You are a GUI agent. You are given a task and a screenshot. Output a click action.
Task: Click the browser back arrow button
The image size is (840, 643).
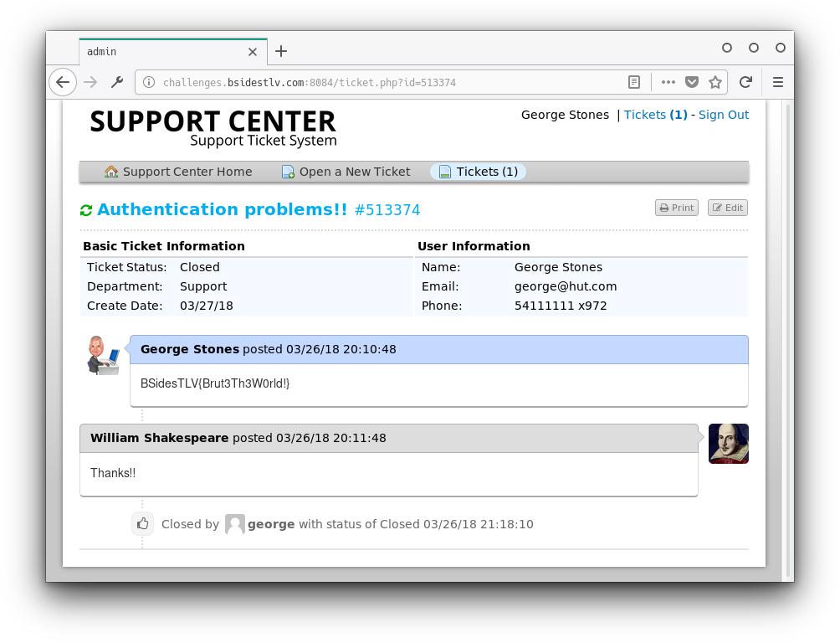coord(63,82)
